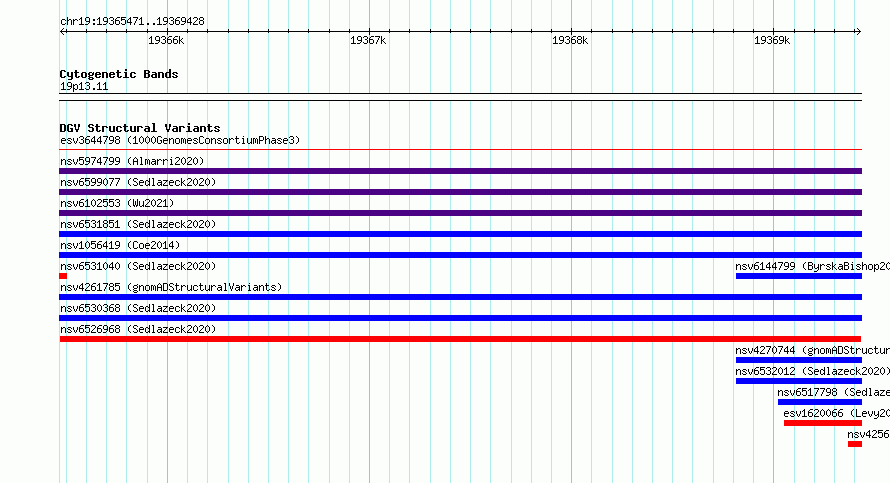
Task: Select the blue bar under nsv6144799
Action: coord(799,276)
